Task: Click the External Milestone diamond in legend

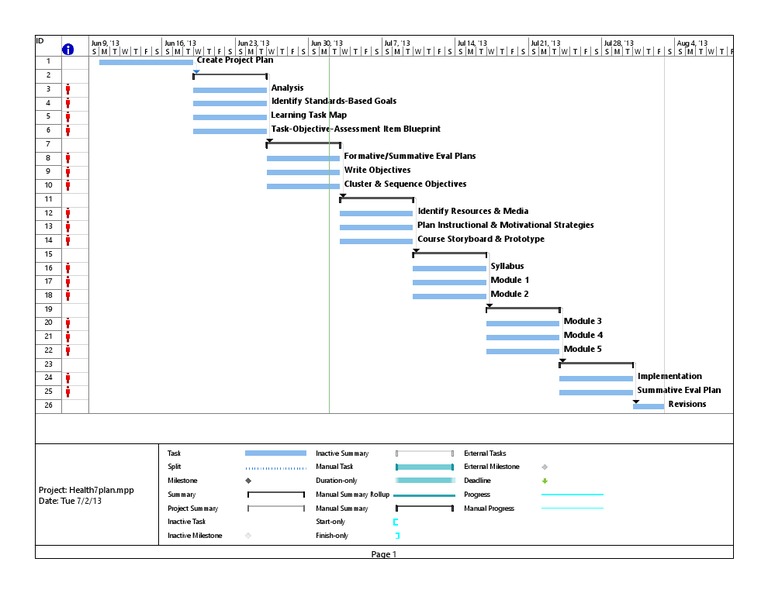Action: click(x=545, y=467)
